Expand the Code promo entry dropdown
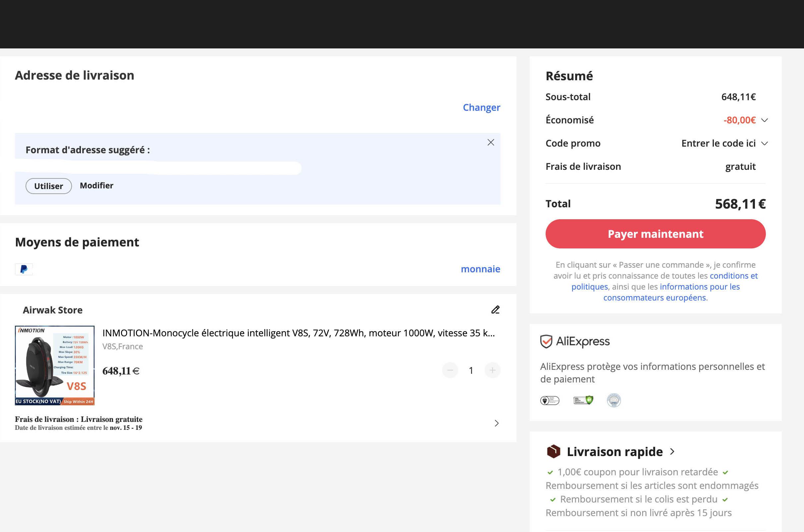804x532 pixels. pyautogui.click(x=764, y=144)
